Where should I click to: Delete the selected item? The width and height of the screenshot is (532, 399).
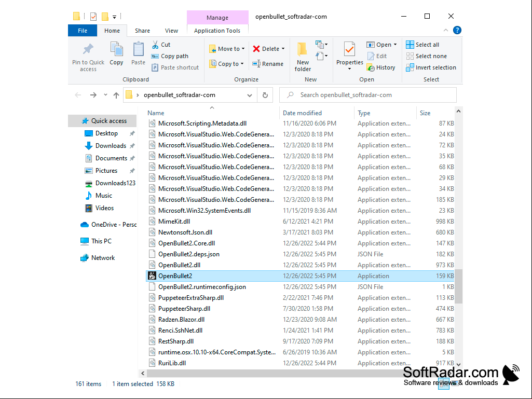(x=266, y=49)
